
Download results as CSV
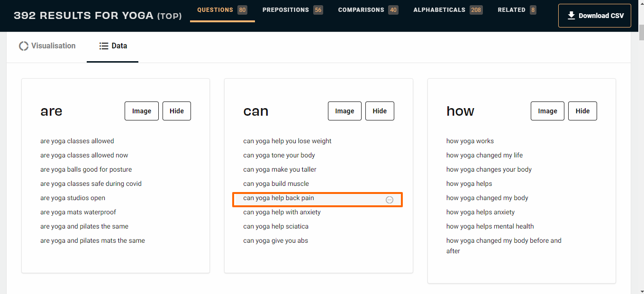[594, 16]
